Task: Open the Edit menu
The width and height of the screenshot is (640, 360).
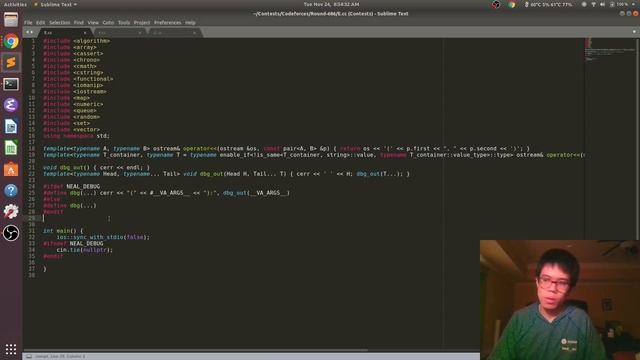Action: tap(40, 23)
